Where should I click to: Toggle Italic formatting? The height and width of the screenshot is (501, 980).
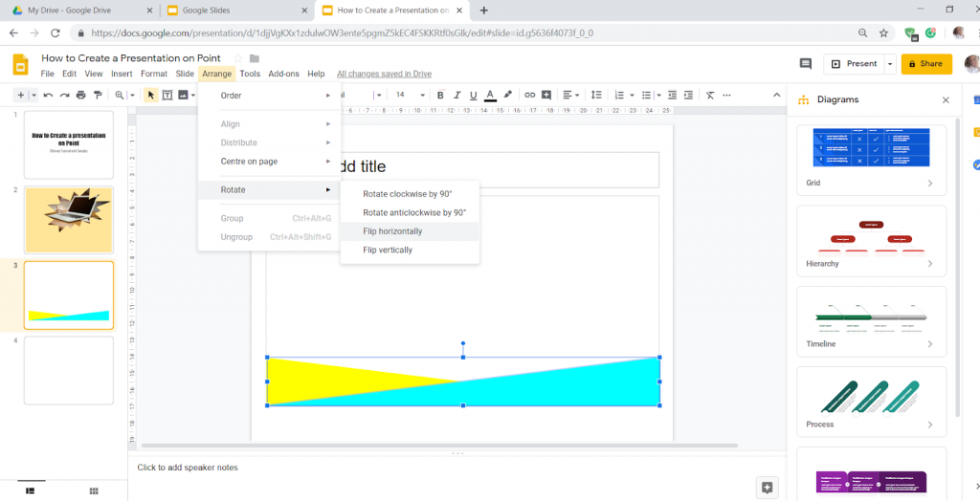pyautogui.click(x=457, y=95)
